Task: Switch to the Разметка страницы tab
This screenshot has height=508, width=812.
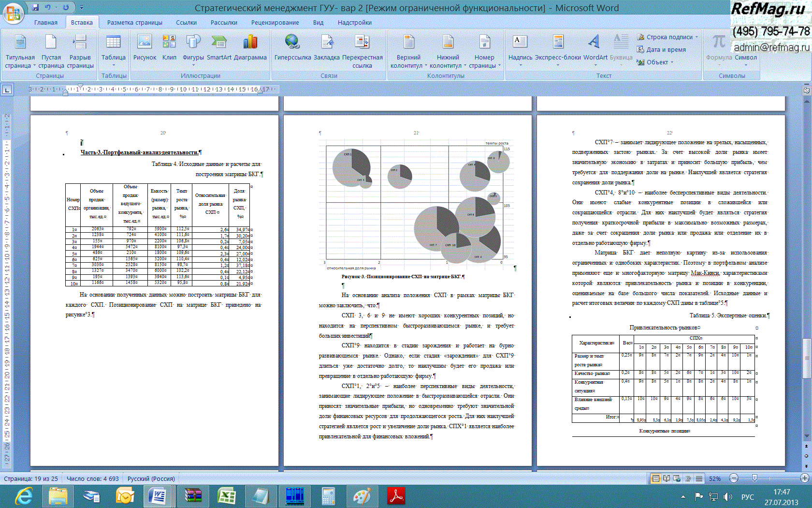Action: pyautogui.click(x=134, y=22)
